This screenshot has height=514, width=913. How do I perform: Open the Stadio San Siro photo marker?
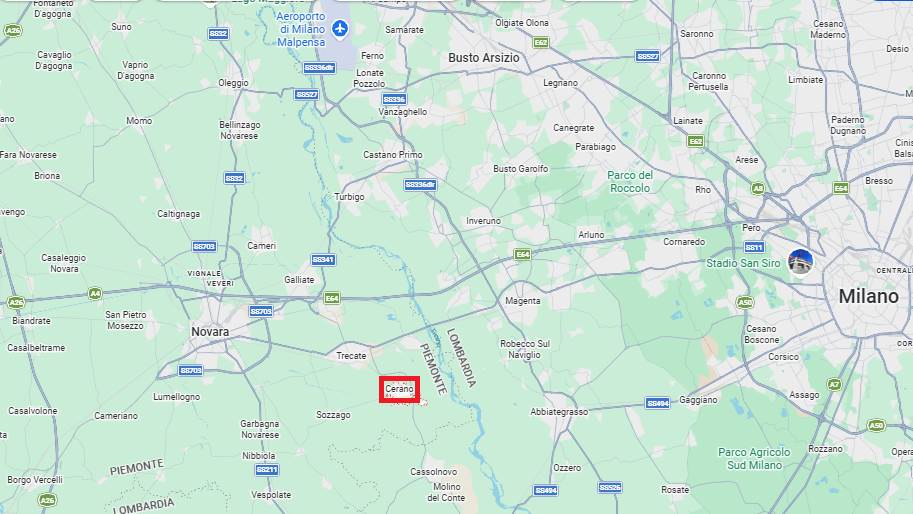tap(801, 261)
